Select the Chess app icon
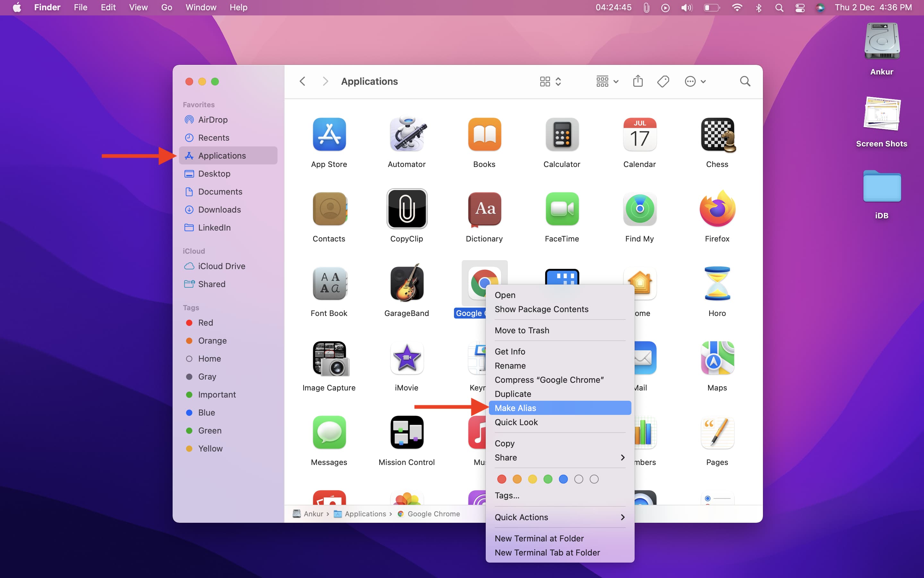Viewport: 924px width, 578px height. point(718,135)
